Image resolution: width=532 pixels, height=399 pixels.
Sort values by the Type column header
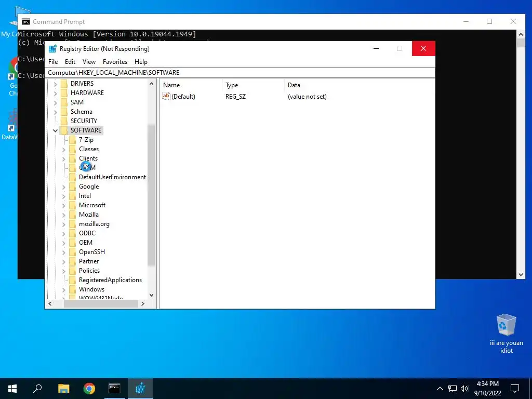point(254,85)
